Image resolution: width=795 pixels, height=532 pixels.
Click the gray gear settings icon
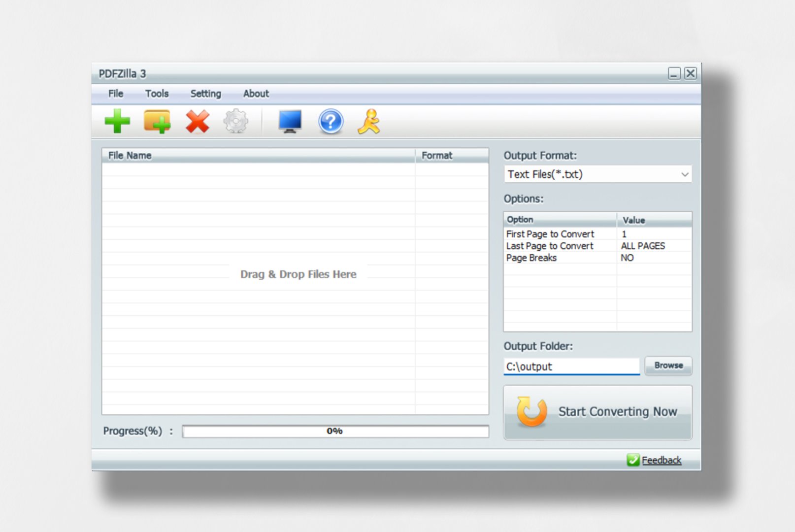point(236,121)
